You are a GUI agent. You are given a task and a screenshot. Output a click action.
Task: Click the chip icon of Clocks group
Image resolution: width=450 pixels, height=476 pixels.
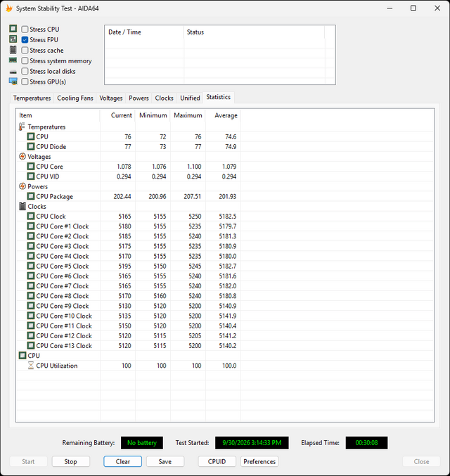22,207
